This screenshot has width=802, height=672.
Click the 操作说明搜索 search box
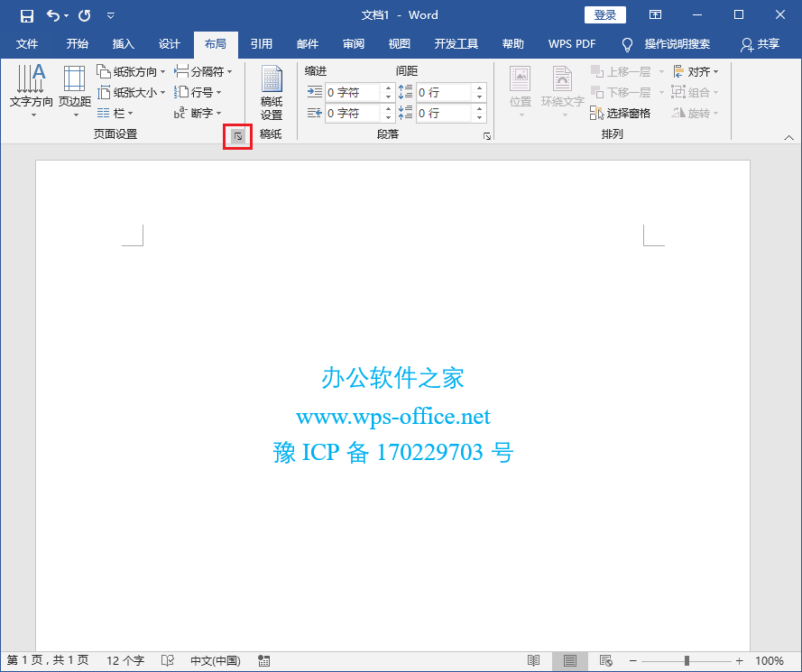(666, 44)
